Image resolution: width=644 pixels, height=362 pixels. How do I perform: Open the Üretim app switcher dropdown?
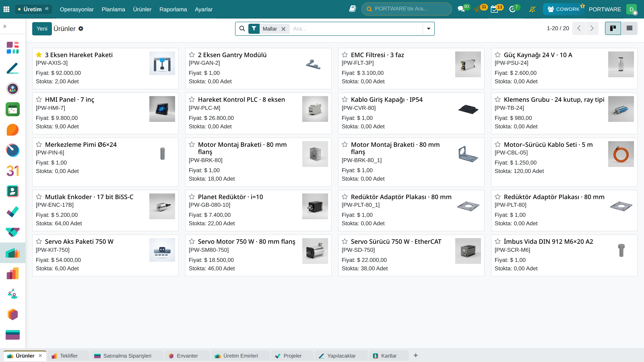(33, 9)
